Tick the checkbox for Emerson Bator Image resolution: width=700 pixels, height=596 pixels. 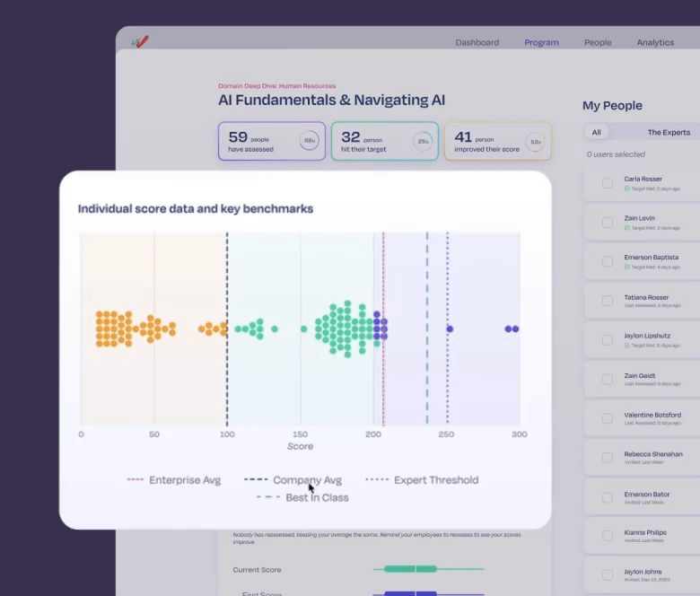click(608, 497)
